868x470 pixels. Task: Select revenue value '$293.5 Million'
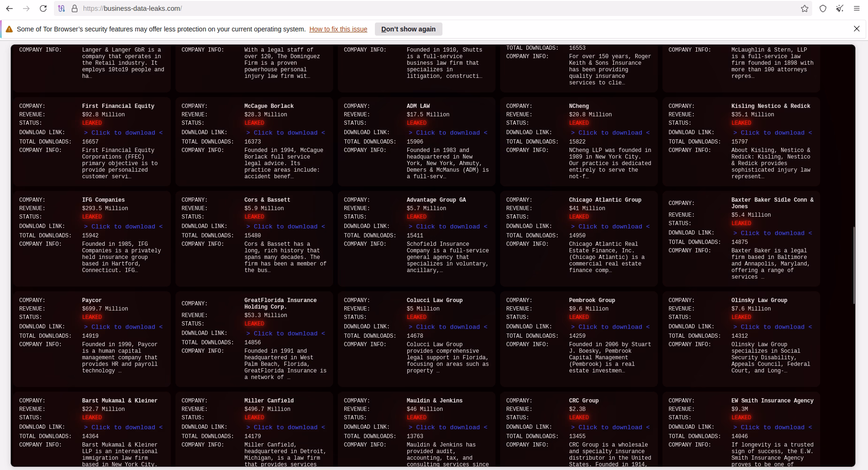pos(105,208)
